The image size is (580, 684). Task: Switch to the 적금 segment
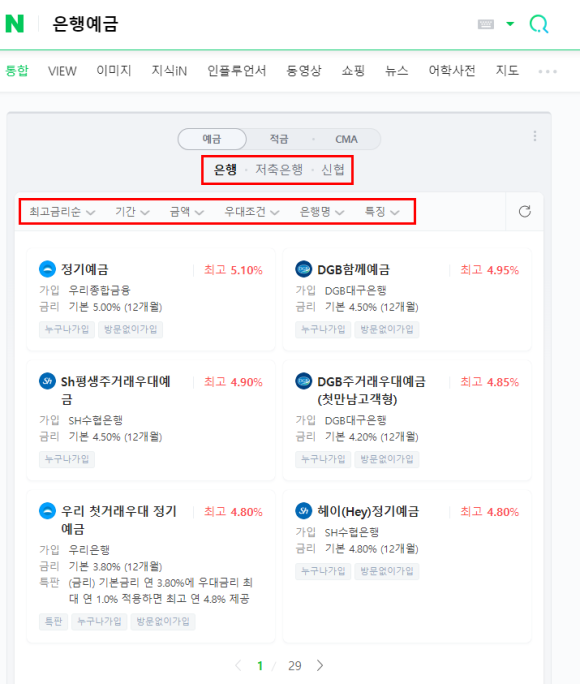[x=279, y=139]
